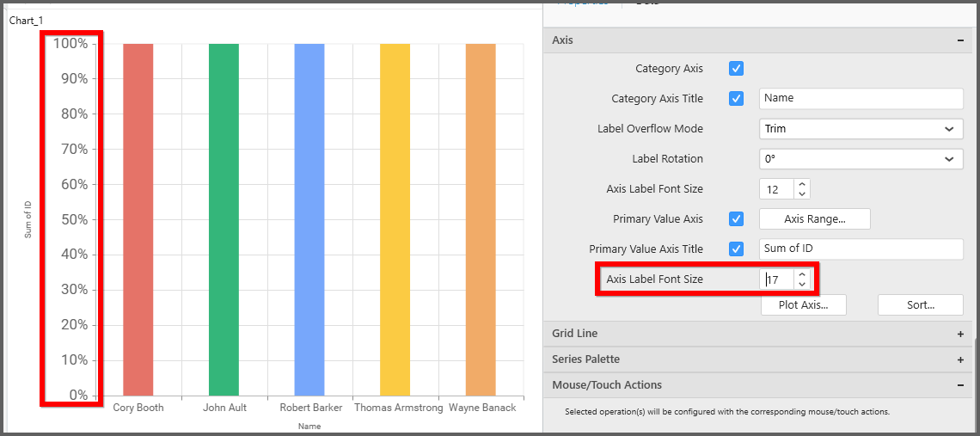Collapse the Mouse/Touch Actions section

(x=959, y=385)
